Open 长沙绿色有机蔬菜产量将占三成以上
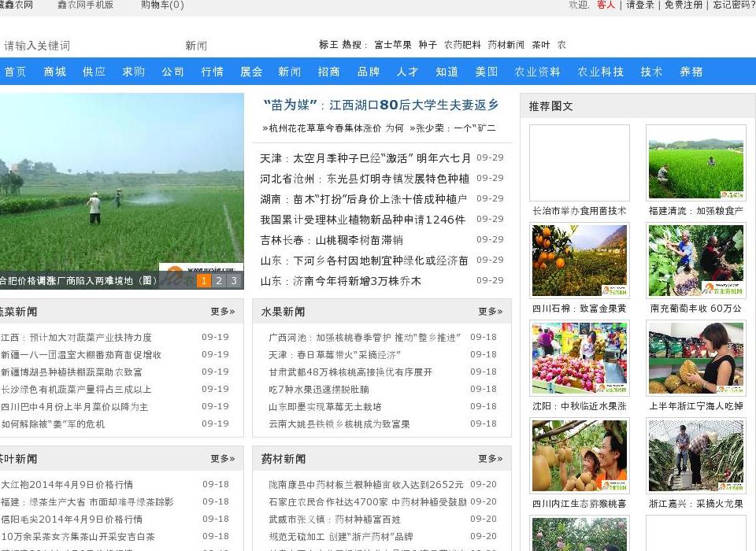756x551 pixels. click(76, 390)
